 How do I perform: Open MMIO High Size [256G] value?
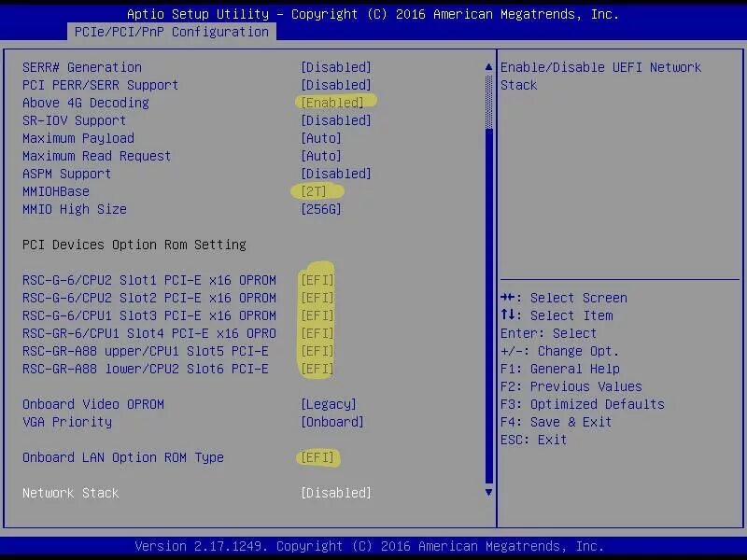click(x=321, y=209)
